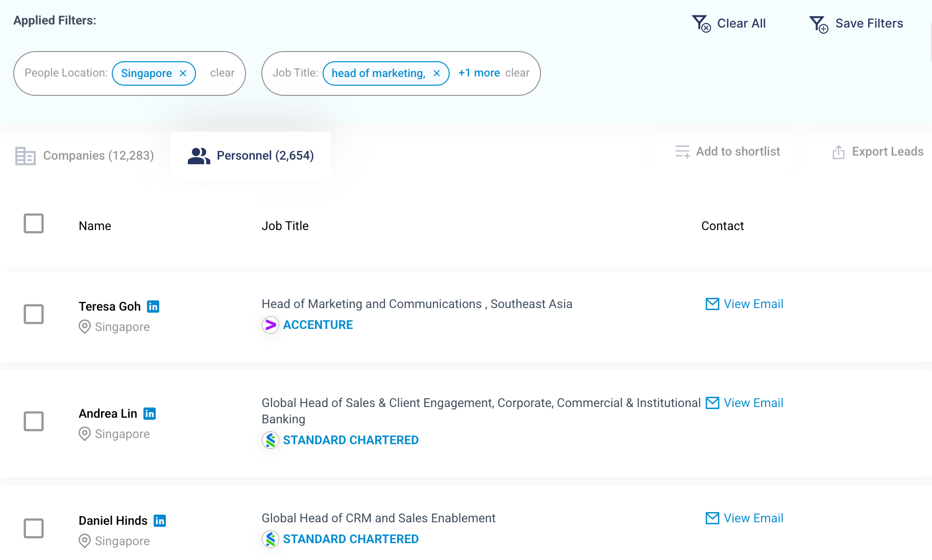Viewport: 932px width, 560px height.
Task: Click the Companies building icon
Action: point(25,156)
